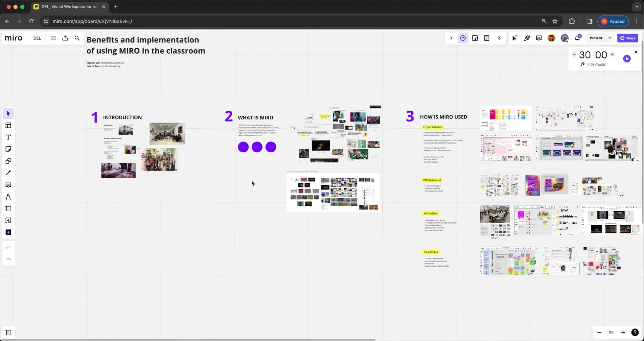Image resolution: width=644 pixels, height=341 pixels.
Task: Go to the Miro home logo
Action: 14,38
